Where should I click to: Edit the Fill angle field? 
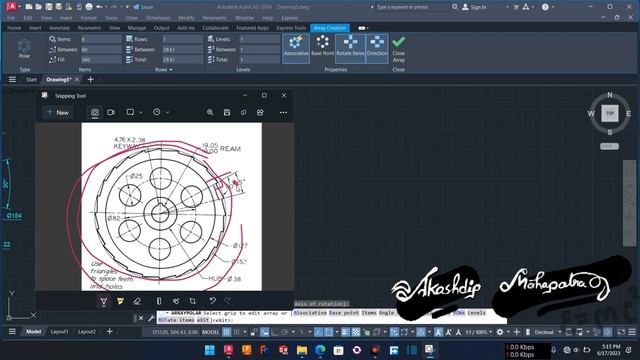101,60
